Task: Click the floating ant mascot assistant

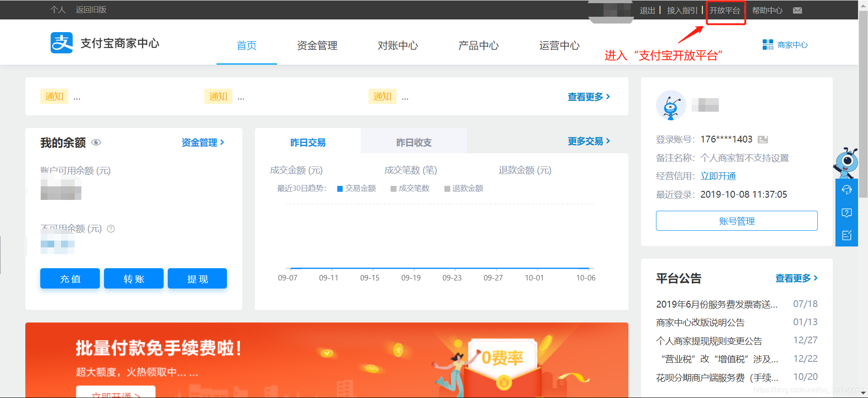Action: pyautogui.click(x=846, y=163)
